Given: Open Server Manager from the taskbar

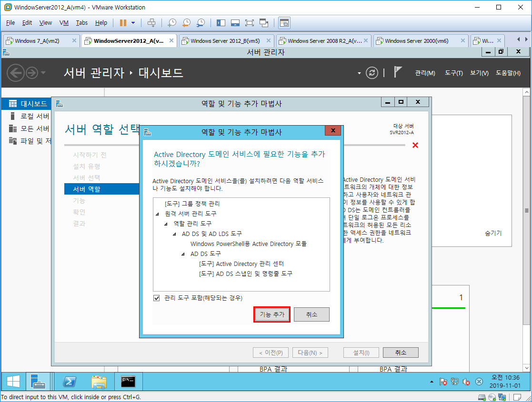Looking at the screenshot, I should coord(38,382).
